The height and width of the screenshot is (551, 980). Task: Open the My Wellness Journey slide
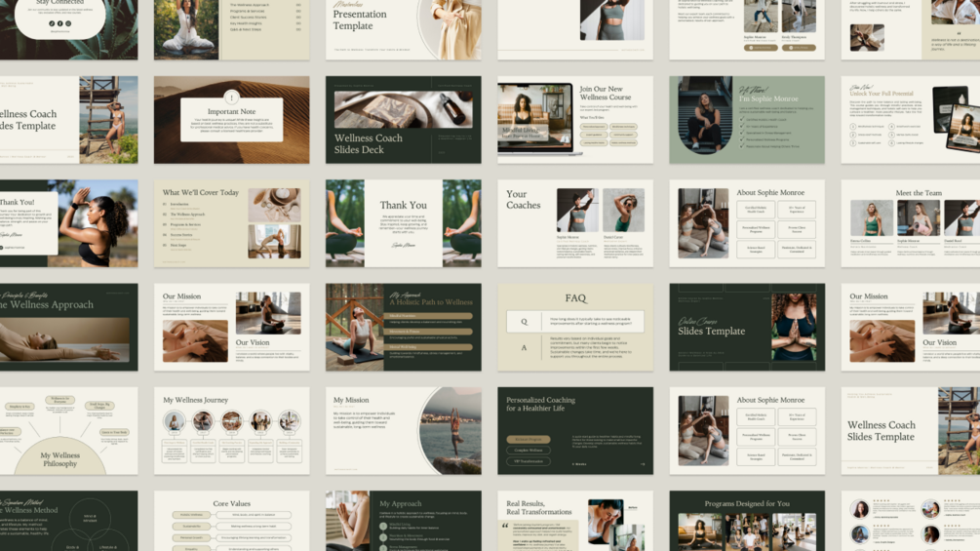point(231,431)
